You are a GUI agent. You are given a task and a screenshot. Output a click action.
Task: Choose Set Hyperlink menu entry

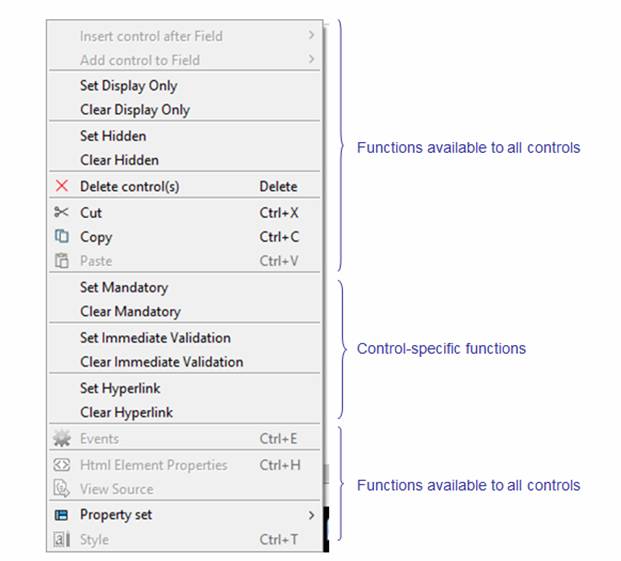[x=120, y=388]
